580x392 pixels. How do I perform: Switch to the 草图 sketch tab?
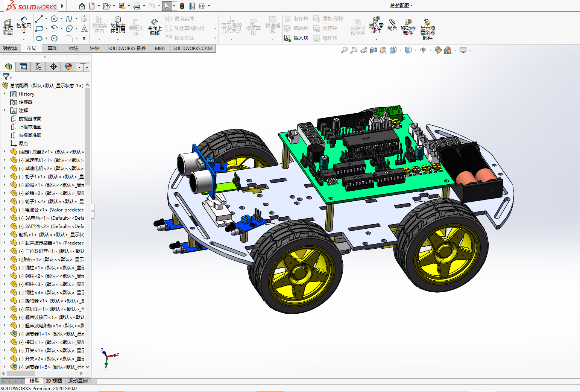(53, 48)
